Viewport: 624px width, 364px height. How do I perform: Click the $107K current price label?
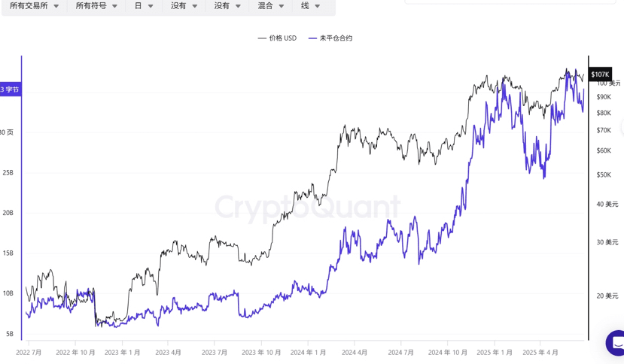[x=600, y=74]
